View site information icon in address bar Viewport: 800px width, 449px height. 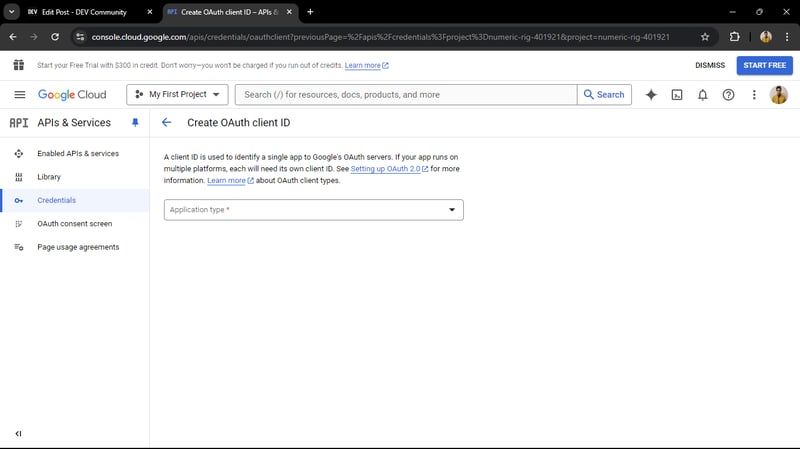point(80,37)
